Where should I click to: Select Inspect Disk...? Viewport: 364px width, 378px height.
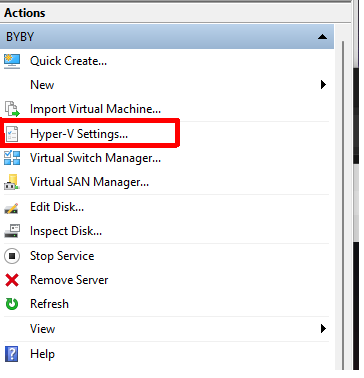66,231
